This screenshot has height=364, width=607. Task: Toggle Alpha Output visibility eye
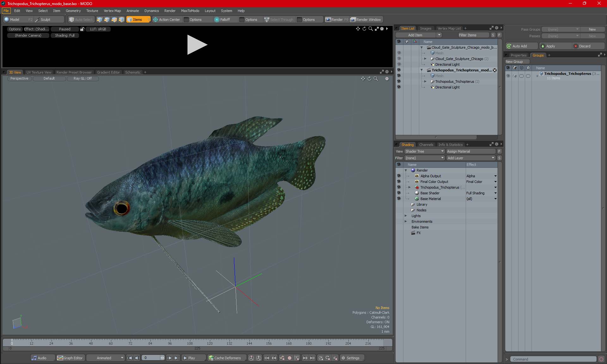[x=399, y=176]
